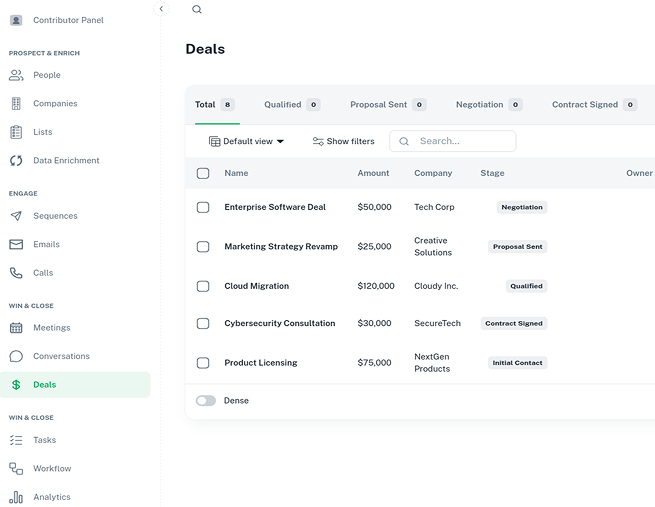Click the Show filters sliders icon

(318, 141)
